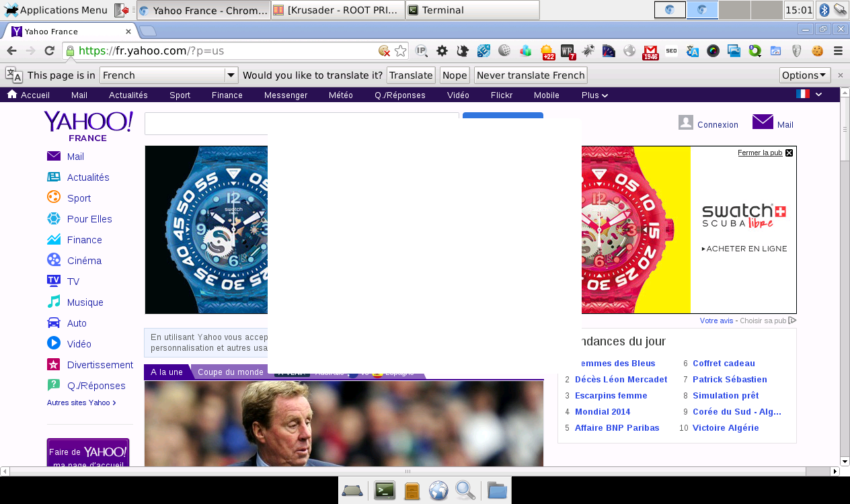Open the translate bar Options dropdown
The height and width of the screenshot is (504, 850).
point(805,75)
